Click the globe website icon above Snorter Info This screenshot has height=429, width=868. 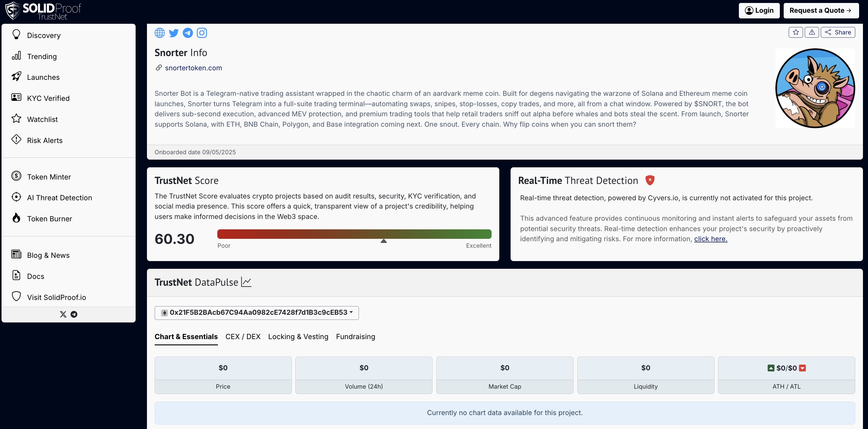(x=159, y=33)
